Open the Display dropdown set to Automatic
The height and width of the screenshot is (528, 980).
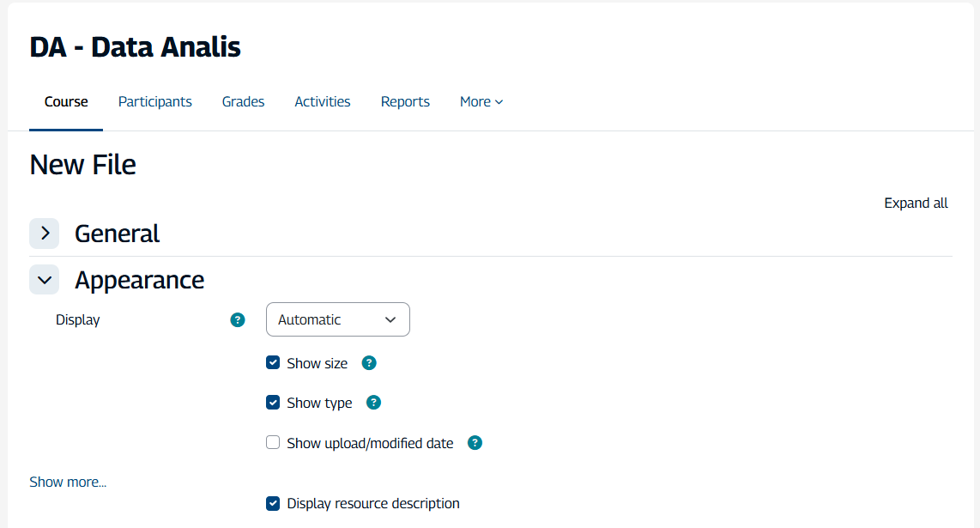[337, 319]
